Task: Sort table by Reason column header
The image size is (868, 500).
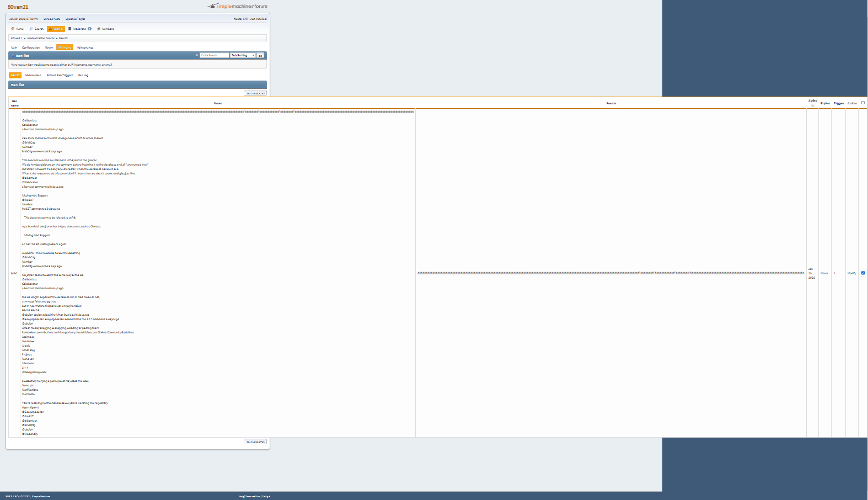Action: click(x=611, y=103)
